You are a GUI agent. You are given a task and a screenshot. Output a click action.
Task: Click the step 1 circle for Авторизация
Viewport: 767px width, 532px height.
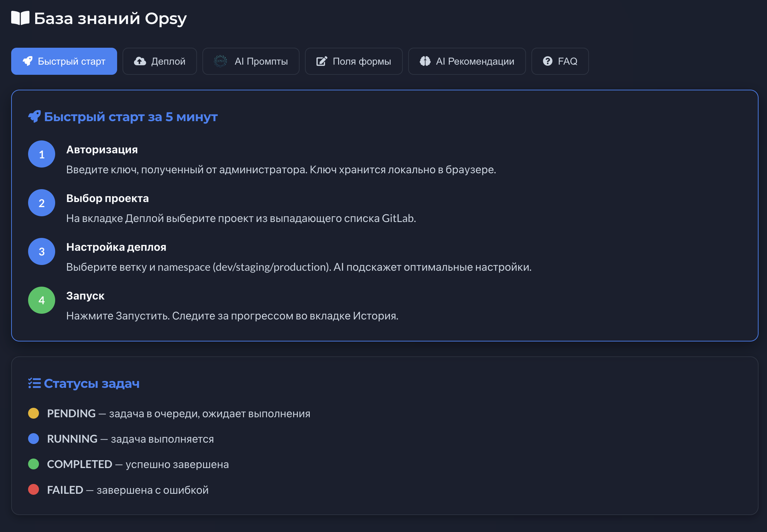pos(42,154)
